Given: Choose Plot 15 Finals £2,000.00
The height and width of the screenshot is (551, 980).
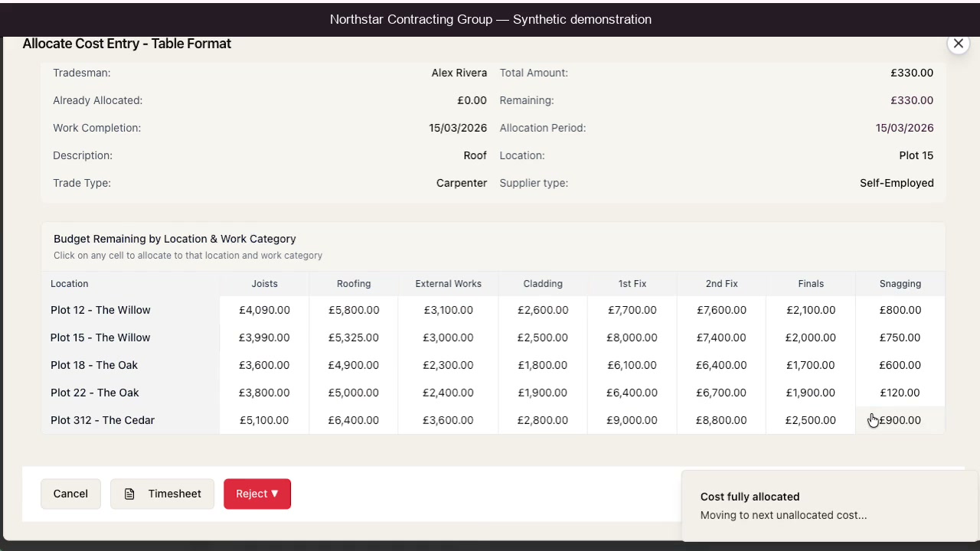Looking at the screenshot, I should [x=811, y=337].
